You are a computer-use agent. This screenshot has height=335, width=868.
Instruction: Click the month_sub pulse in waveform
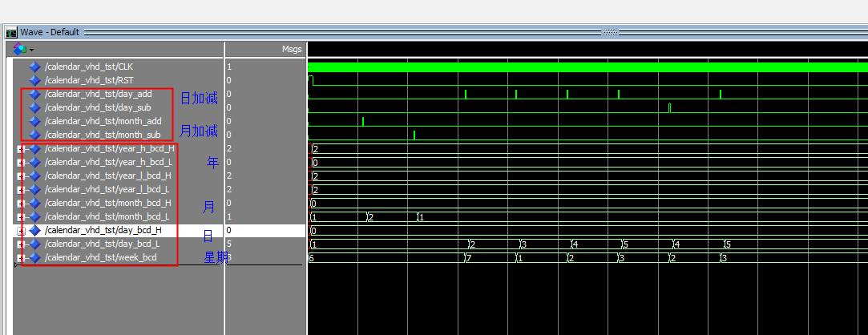(x=414, y=135)
